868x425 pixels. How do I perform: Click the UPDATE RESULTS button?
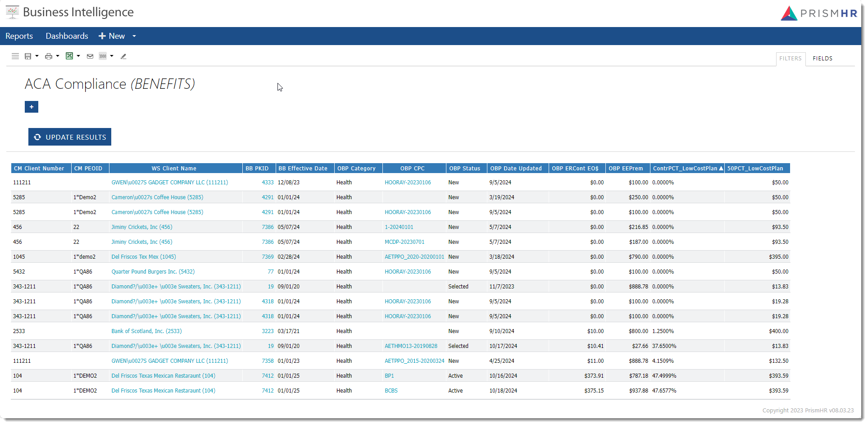point(70,137)
